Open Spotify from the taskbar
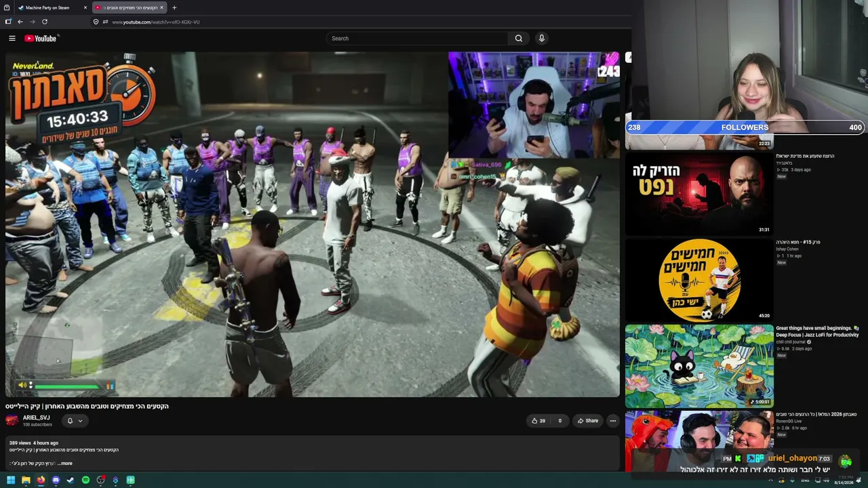Viewport: 868px width, 488px height. 85,481
